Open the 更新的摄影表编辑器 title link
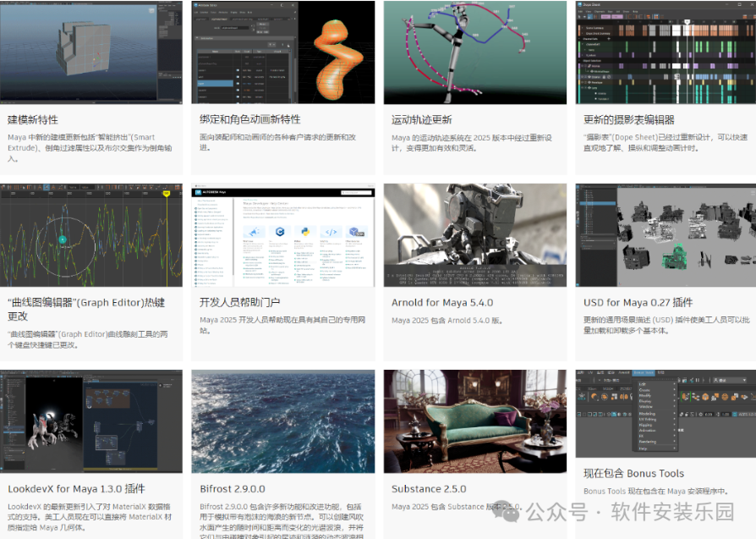 pos(628,119)
